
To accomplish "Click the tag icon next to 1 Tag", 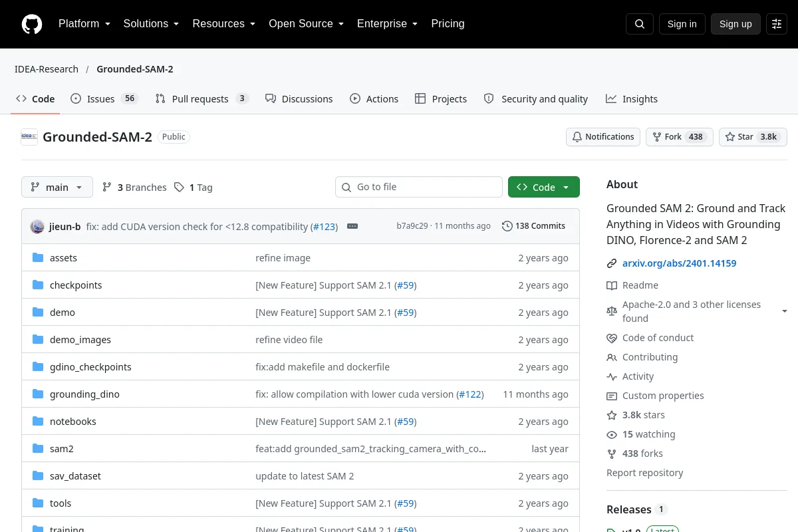I will pyautogui.click(x=179, y=188).
